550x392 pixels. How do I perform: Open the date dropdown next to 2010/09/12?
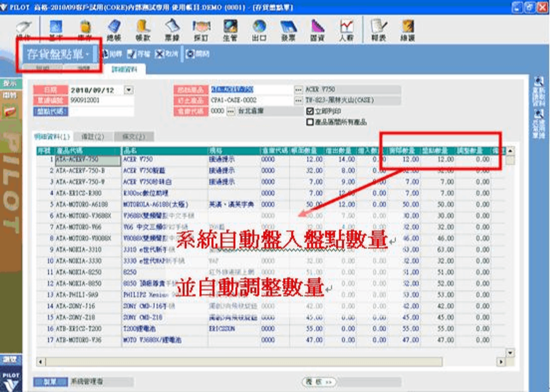[x=128, y=90]
